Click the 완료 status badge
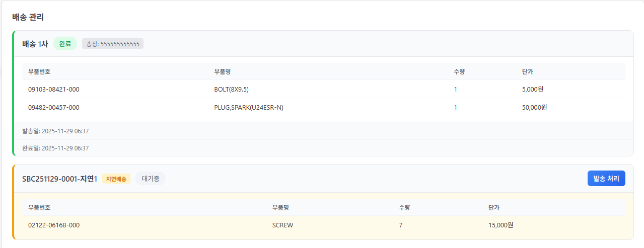Screen dimensions: 644x248 (65, 44)
